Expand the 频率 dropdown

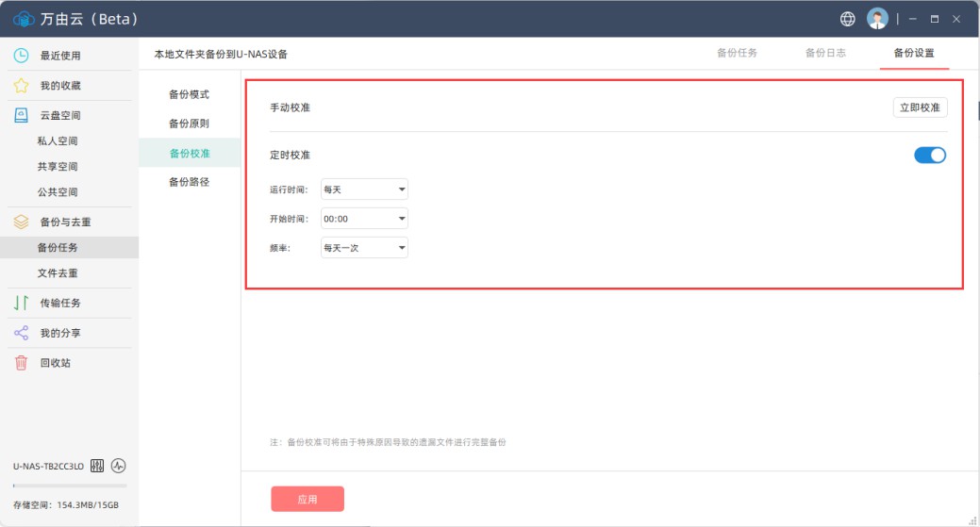[364, 248]
